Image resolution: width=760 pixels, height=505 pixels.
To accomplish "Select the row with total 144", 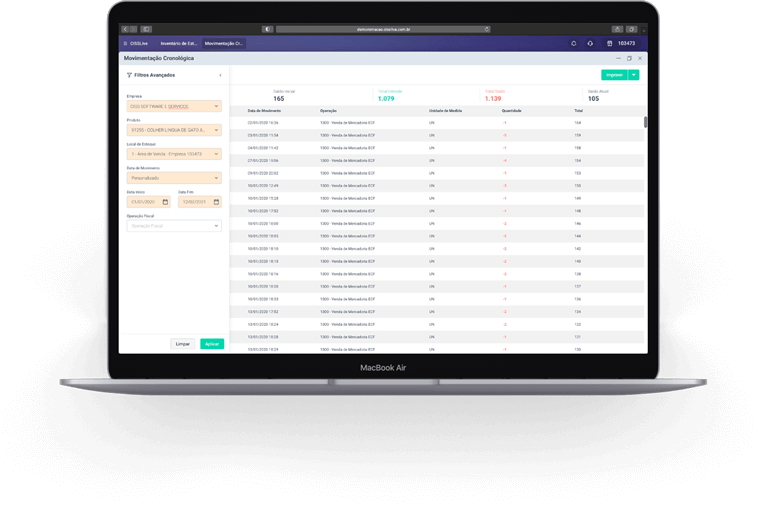I will tap(437, 237).
